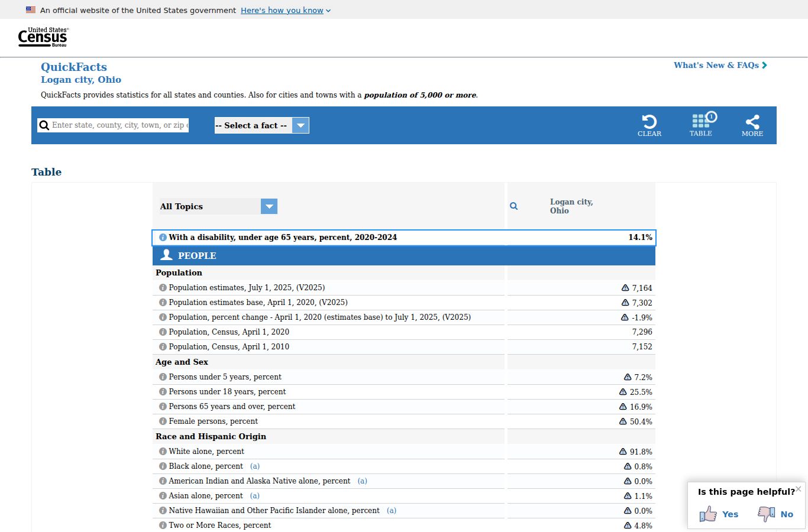Click info icon for the disability fact row
The image size is (808, 532).
point(163,238)
